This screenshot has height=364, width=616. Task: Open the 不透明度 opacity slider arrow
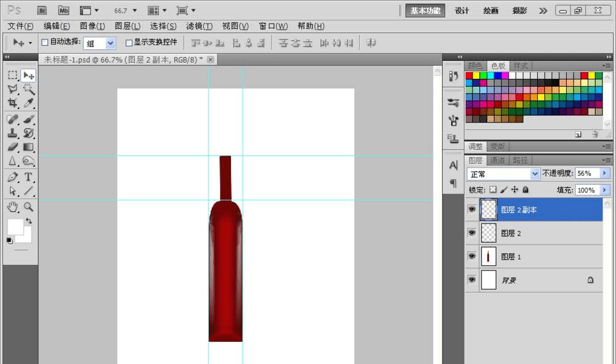605,174
